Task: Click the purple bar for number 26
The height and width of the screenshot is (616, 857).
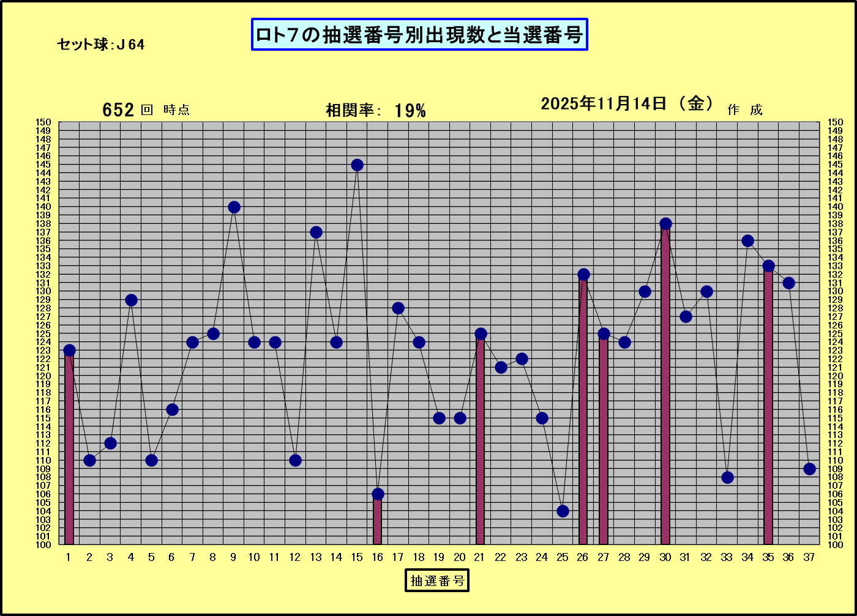Action: 583,410
